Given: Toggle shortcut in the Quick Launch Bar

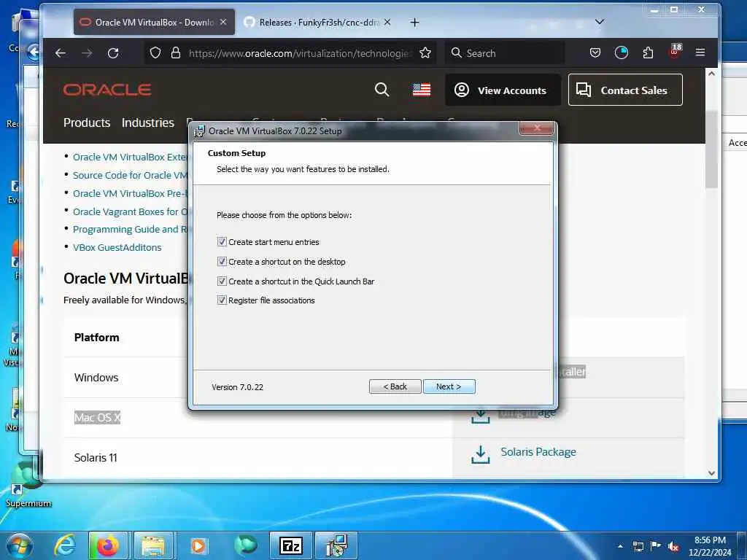Looking at the screenshot, I should click(x=222, y=281).
